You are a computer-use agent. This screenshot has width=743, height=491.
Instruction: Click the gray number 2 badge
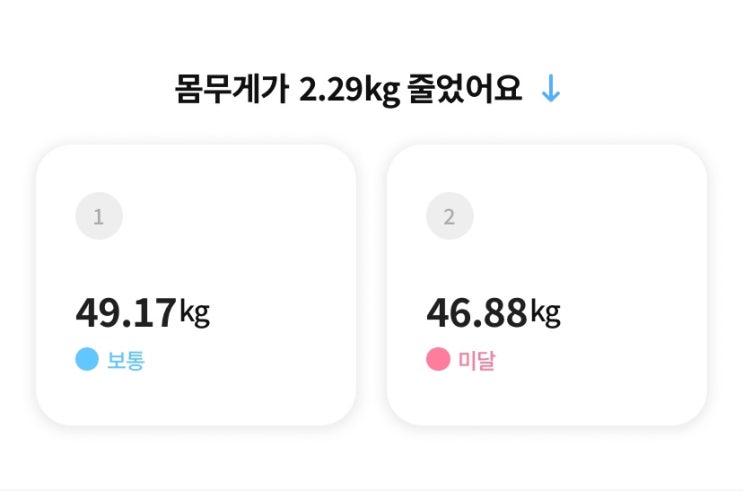449,217
